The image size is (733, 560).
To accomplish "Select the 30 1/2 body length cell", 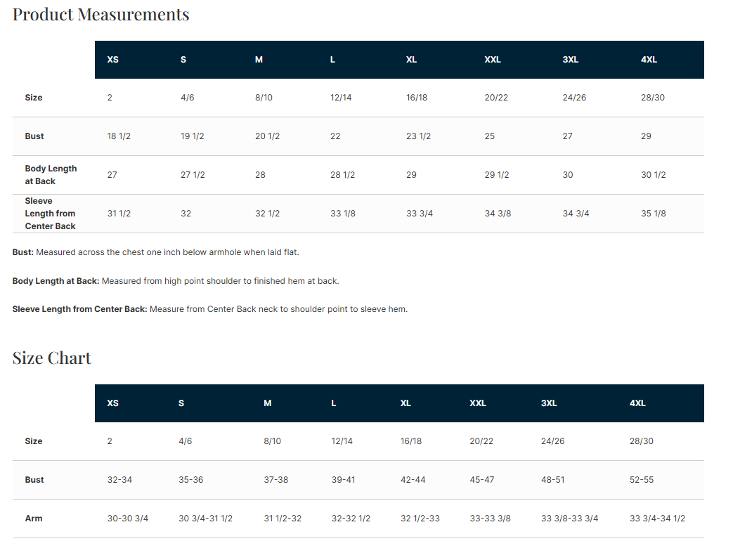I will click(653, 175).
